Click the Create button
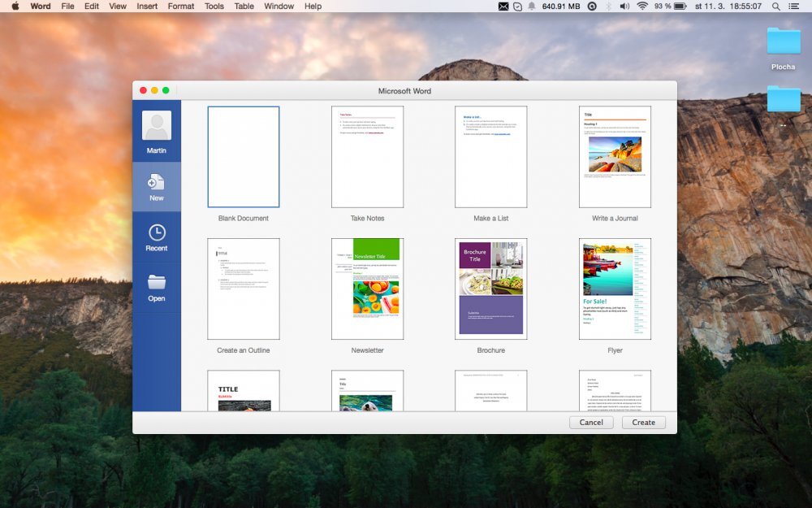The image size is (812, 508). pos(643,422)
